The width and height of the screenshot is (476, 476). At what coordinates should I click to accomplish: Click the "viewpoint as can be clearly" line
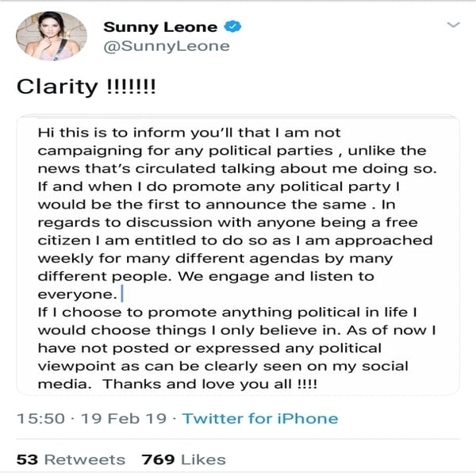(x=224, y=367)
